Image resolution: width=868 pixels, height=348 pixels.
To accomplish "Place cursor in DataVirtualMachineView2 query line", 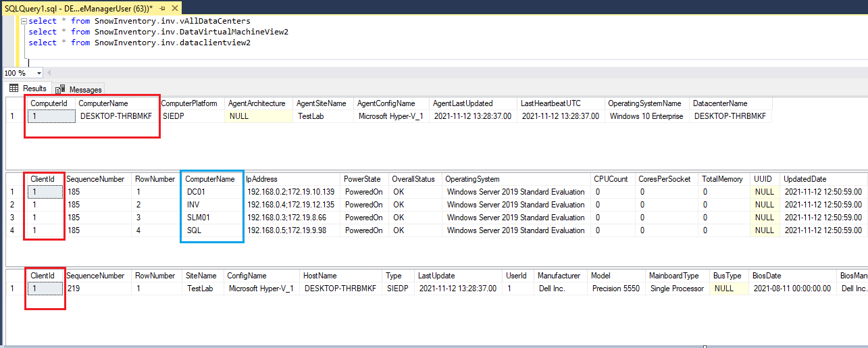I will (x=158, y=32).
